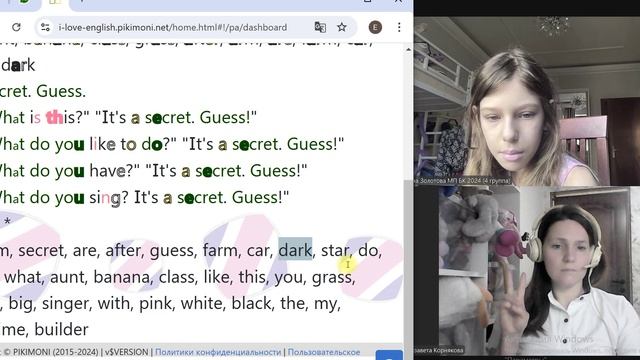Open site information icon in address bar
This screenshot has width=640, height=360.
(45, 27)
